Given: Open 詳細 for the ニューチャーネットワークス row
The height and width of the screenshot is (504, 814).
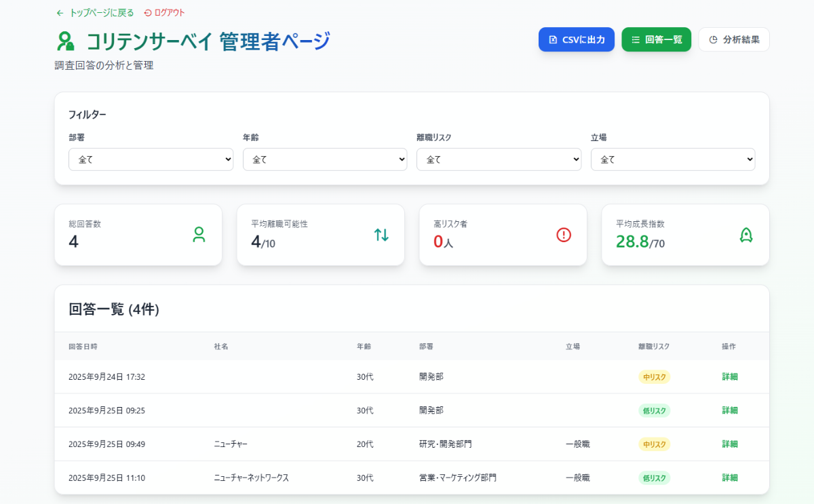Looking at the screenshot, I should click(729, 478).
